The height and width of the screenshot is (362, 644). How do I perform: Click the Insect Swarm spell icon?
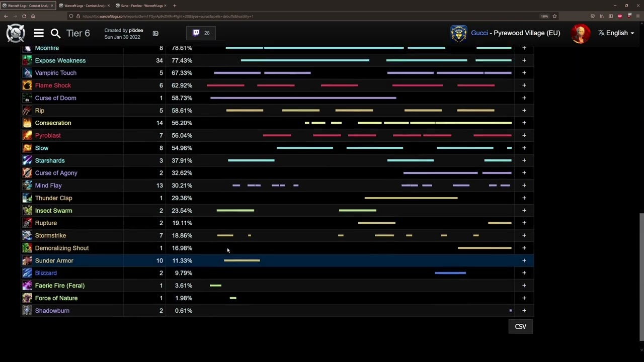pyautogui.click(x=27, y=211)
